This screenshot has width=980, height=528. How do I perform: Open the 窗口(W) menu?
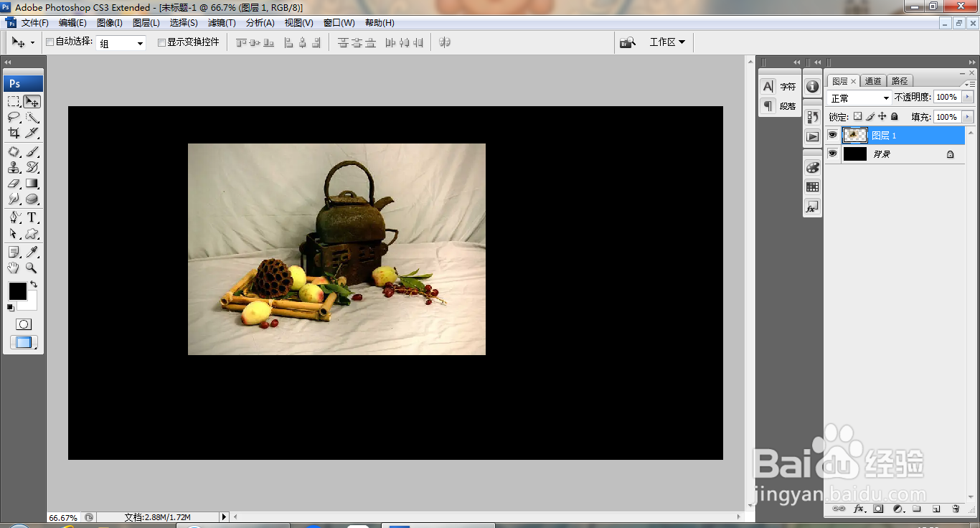click(x=339, y=23)
